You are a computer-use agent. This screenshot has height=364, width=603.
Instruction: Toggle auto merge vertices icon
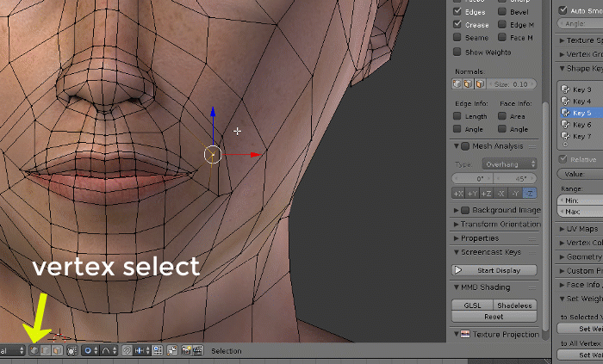(x=172, y=350)
